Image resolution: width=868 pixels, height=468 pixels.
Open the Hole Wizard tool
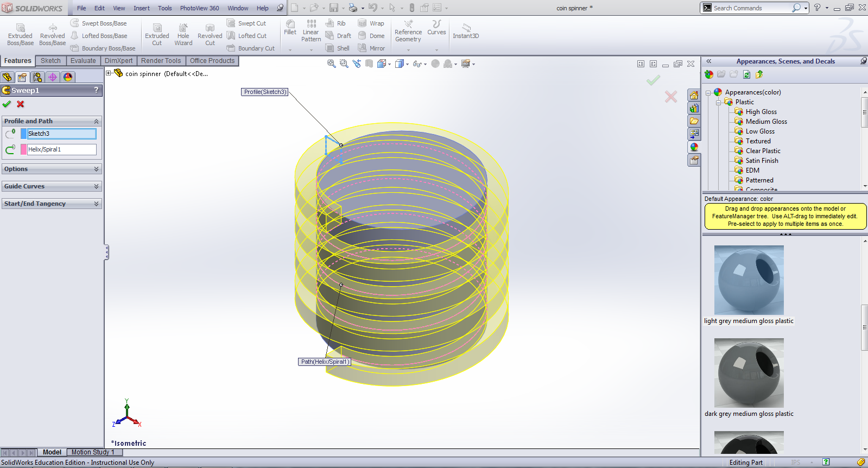pos(183,34)
